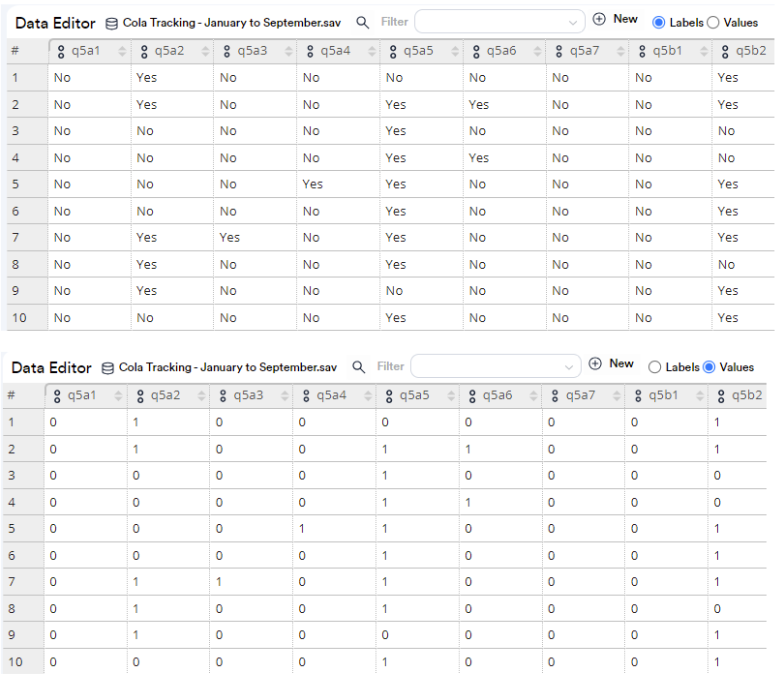Click the 1 value in row 5 under q5a4

[x=302, y=529]
